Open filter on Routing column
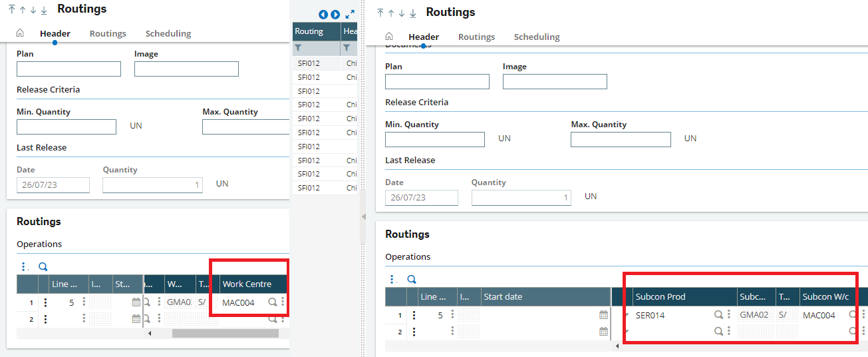 coord(299,48)
